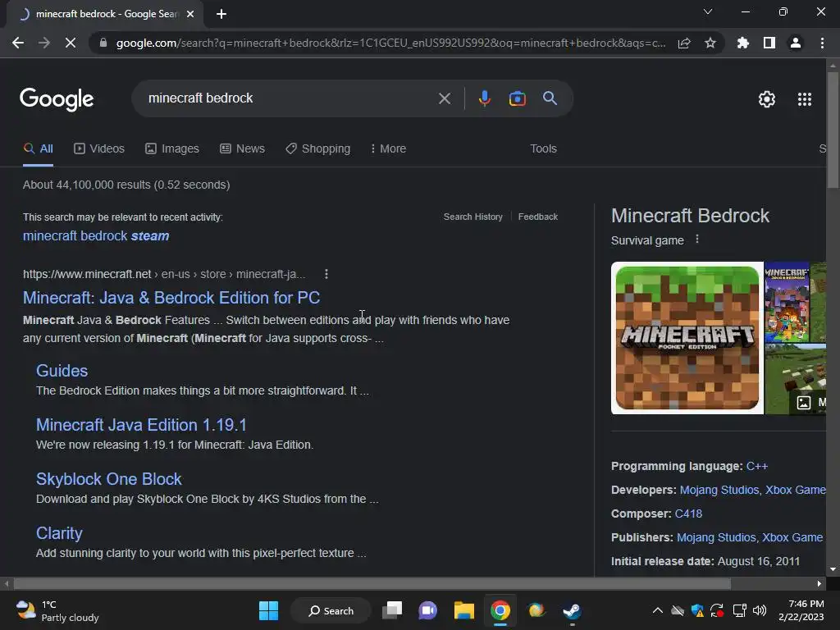840x630 pixels.
Task: Follow the C++ programming language link
Action: pyautogui.click(x=757, y=466)
